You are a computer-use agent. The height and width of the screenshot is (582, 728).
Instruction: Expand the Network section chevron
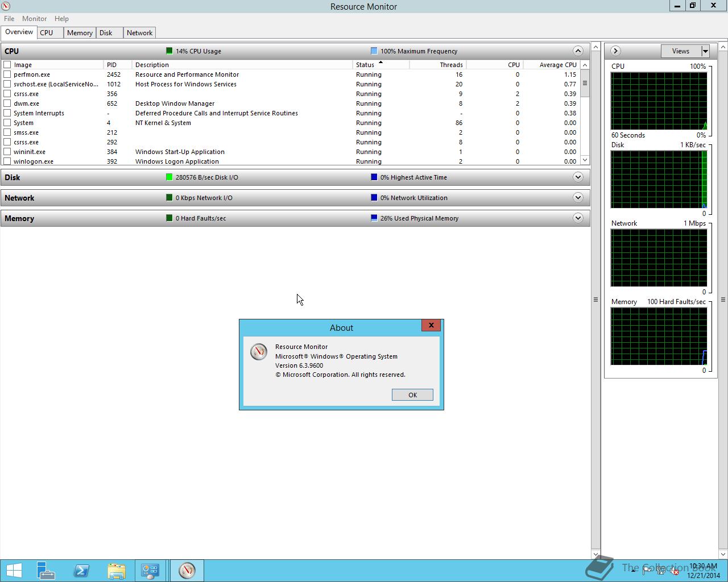(578, 197)
